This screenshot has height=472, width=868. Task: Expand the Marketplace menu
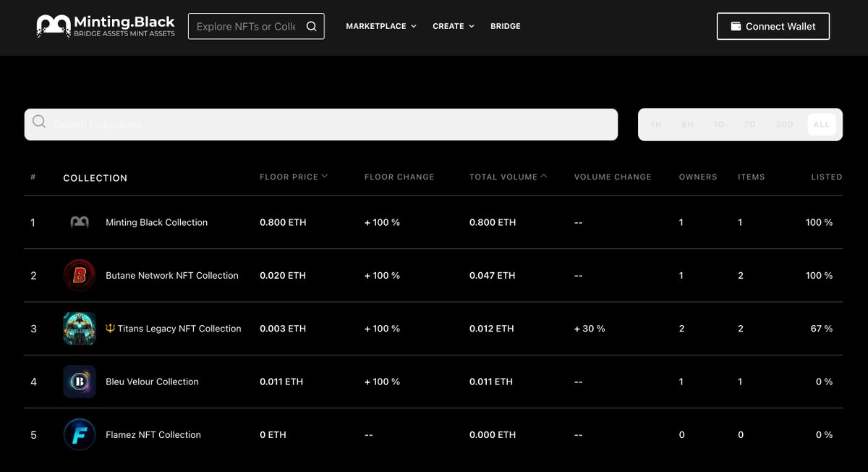click(x=381, y=26)
